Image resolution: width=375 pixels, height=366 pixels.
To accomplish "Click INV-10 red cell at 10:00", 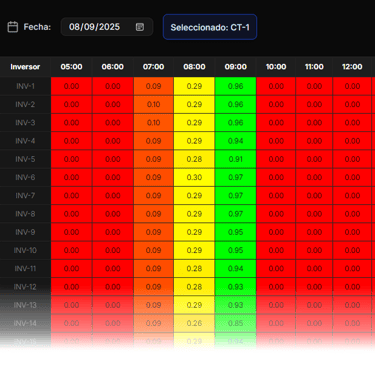I will click(276, 250).
